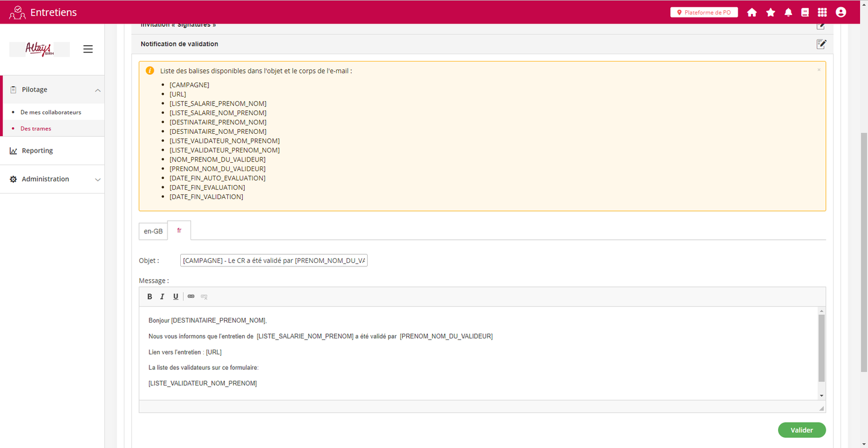Click the documentation book icon in header
Screen dimensions: 868x448
[x=805, y=12]
